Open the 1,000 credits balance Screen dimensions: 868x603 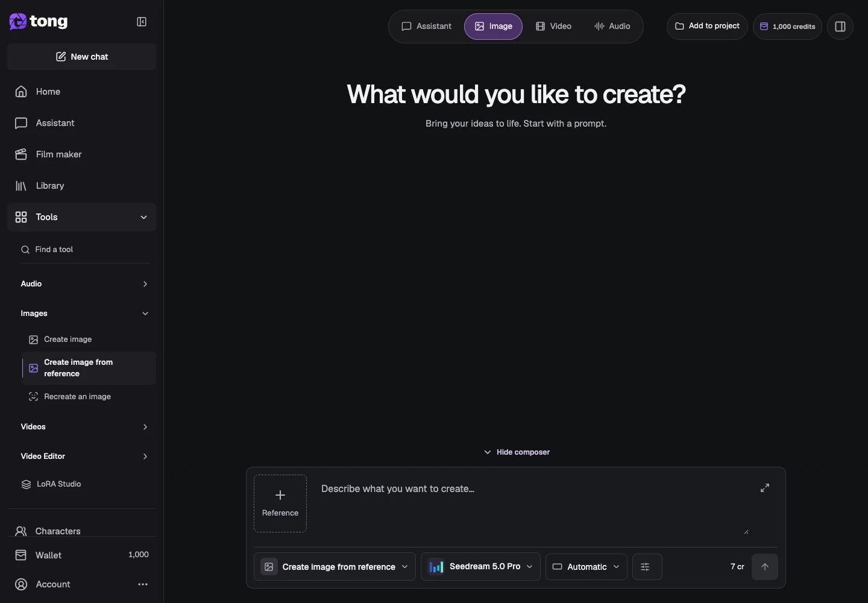(x=787, y=27)
